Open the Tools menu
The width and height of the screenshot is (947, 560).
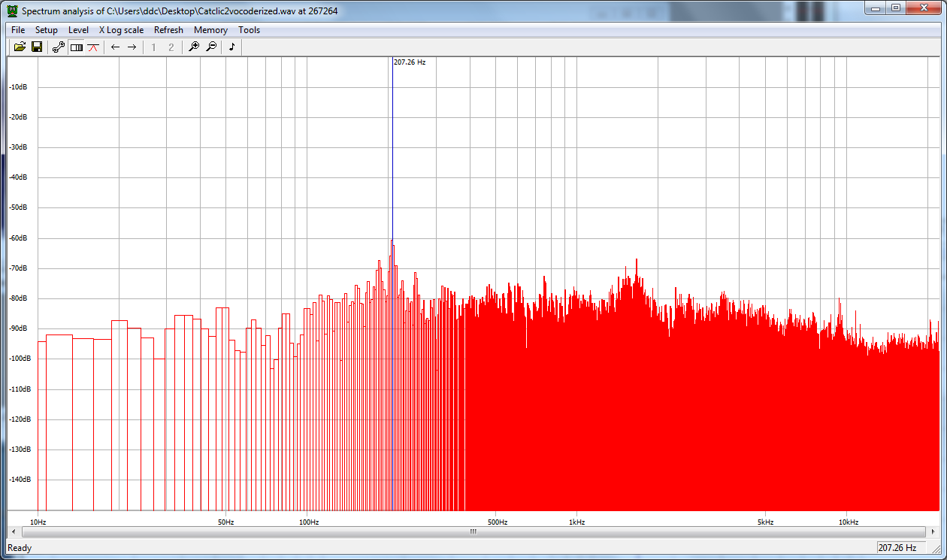pyautogui.click(x=249, y=29)
